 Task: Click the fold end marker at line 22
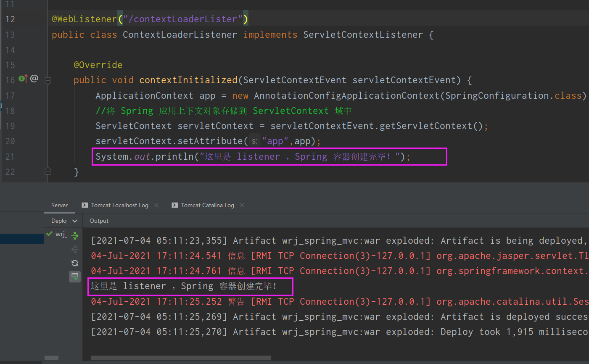click(48, 171)
